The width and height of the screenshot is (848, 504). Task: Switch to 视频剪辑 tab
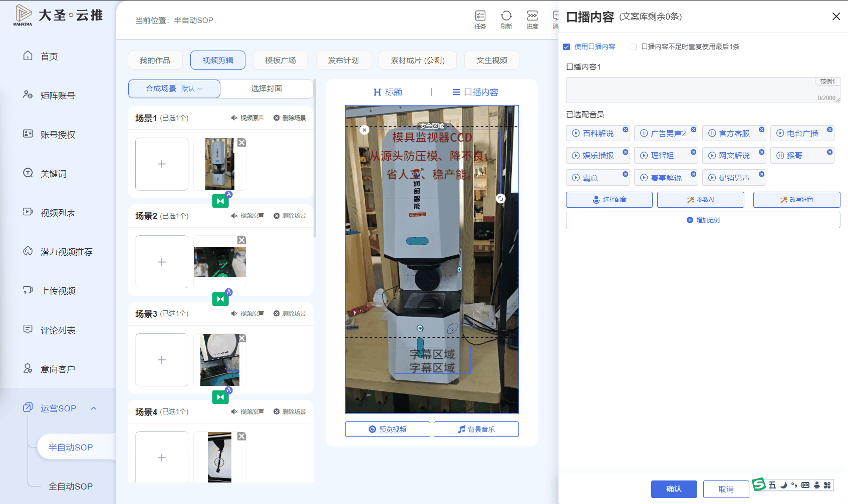pyautogui.click(x=218, y=60)
